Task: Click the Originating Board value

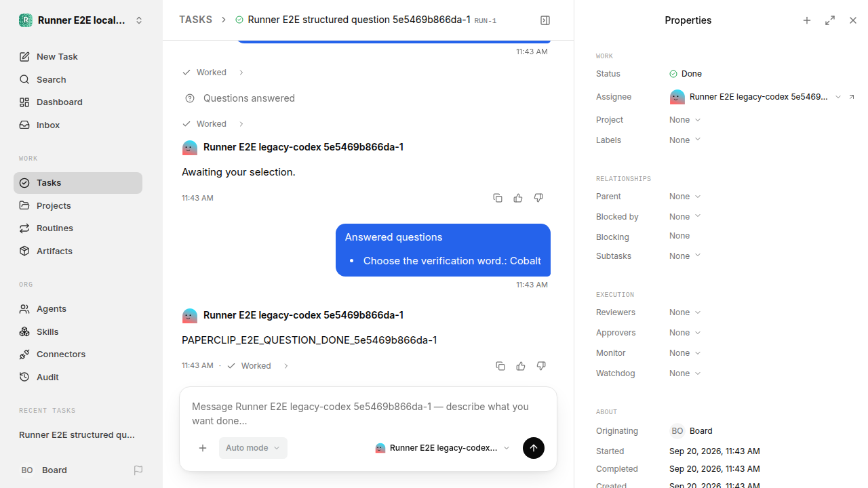Action: (692, 431)
